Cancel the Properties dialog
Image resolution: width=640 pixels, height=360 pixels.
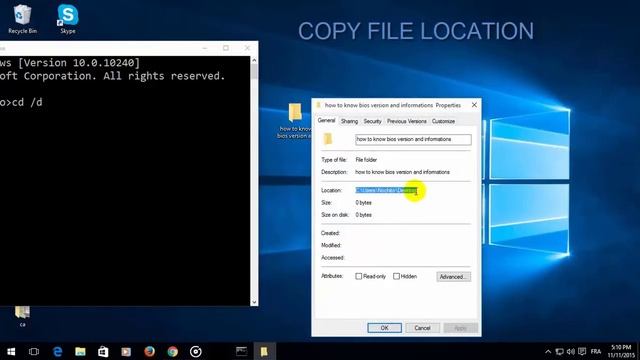coord(422,328)
